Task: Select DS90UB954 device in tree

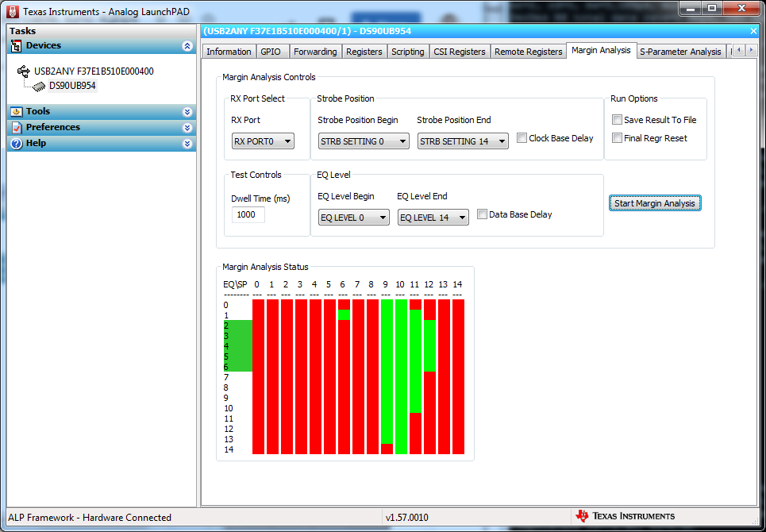Action: click(x=72, y=87)
